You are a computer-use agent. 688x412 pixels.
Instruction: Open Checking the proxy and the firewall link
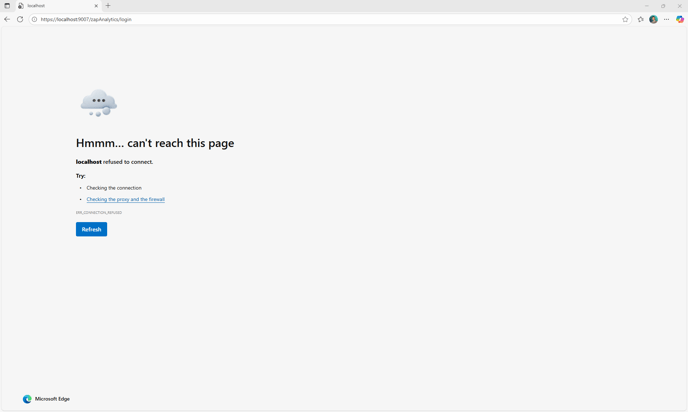(125, 199)
